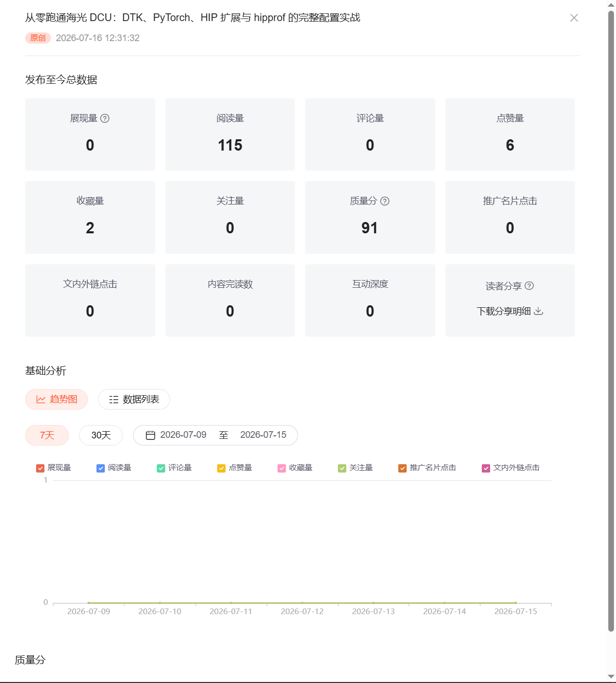Uncheck the 阅读量 series checkbox
This screenshot has height=683, width=616.
click(101, 468)
